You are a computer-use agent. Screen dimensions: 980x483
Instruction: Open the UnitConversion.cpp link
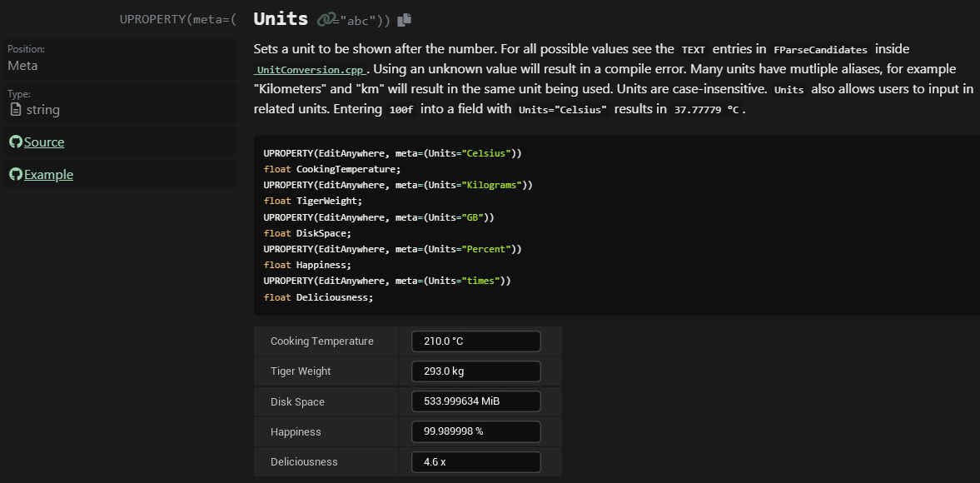pyautogui.click(x=311, y=69)
